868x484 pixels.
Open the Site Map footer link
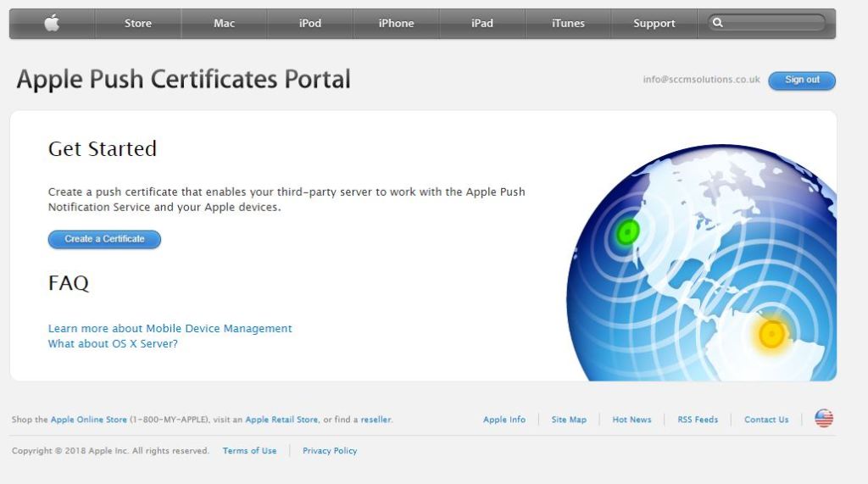click(569, 420)
